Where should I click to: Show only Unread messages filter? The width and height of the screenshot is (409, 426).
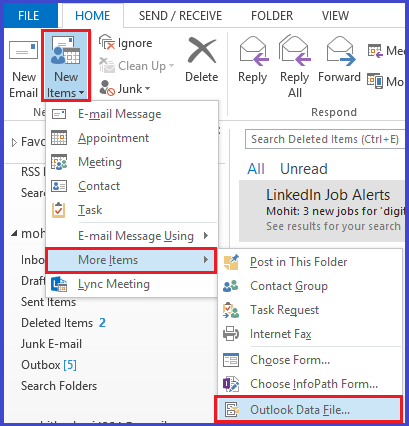[x=304, y=169]
